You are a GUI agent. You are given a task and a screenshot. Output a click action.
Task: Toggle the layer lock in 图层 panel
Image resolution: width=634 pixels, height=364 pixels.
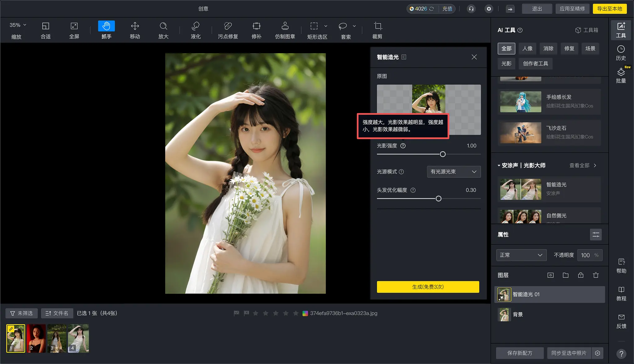pos(580,275)
